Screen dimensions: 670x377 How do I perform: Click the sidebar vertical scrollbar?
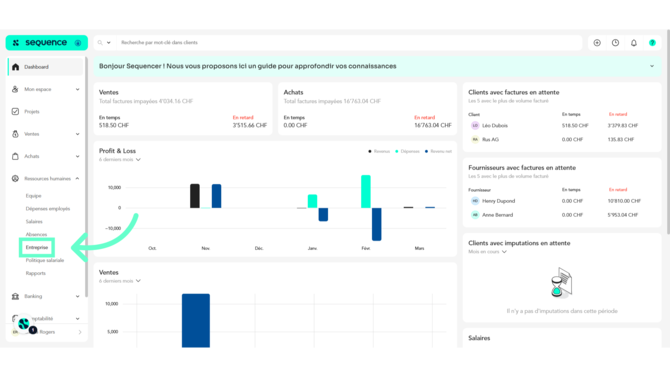point(86,177)
